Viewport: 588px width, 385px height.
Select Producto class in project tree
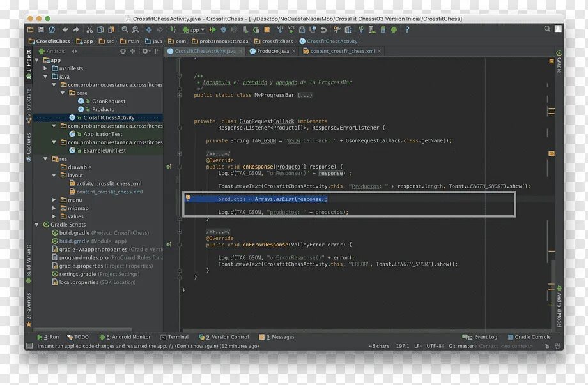point(103,109)
